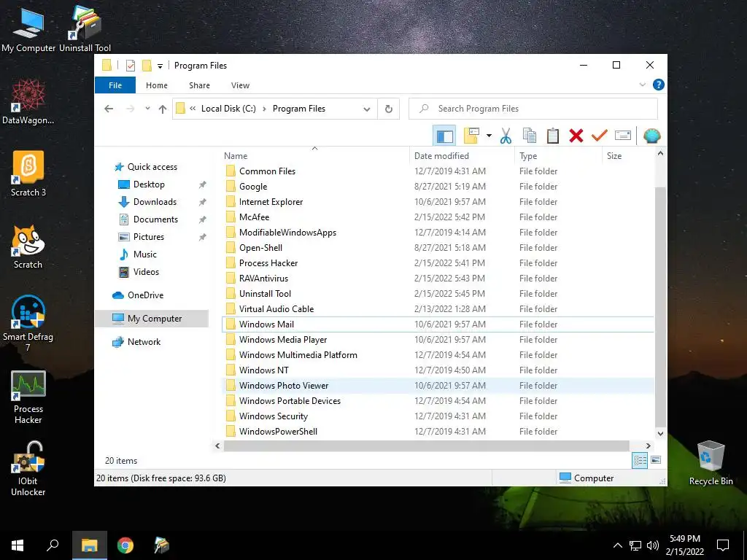747x560 pixels.
Task: Click the blue Help question mark icon
Action: [659, 85]
